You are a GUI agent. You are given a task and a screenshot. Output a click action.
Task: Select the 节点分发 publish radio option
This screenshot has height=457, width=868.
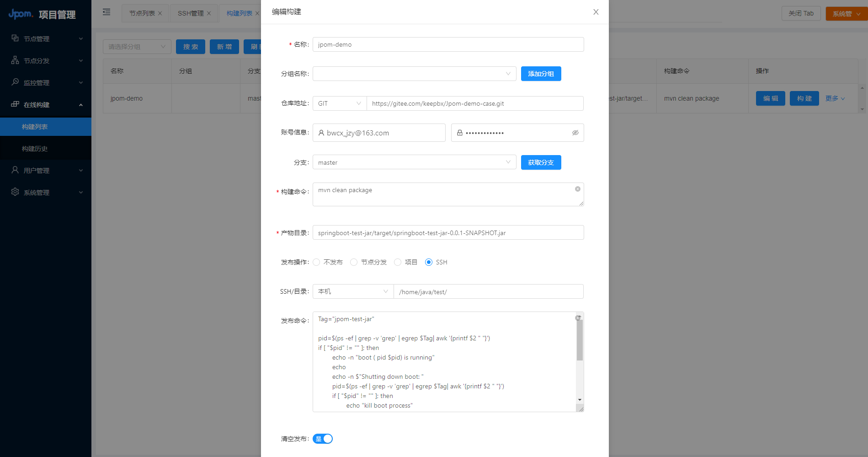(354, 262)
